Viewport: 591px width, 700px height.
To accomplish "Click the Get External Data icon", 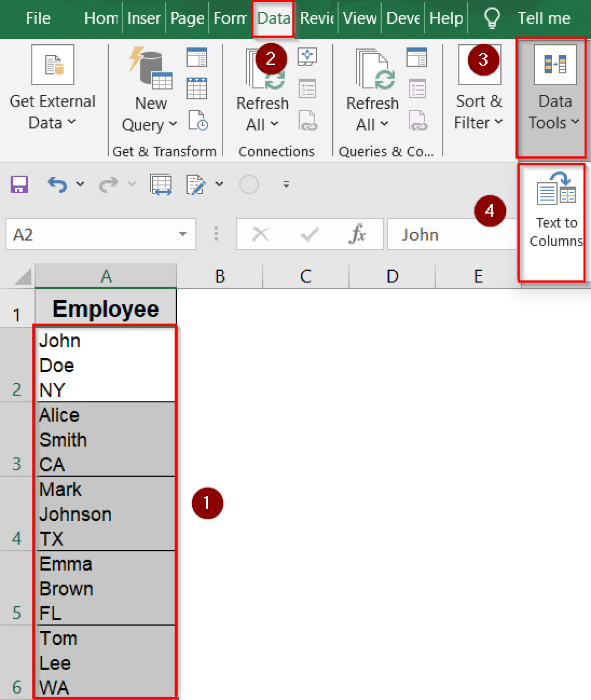I will click(x=52, y=64).
